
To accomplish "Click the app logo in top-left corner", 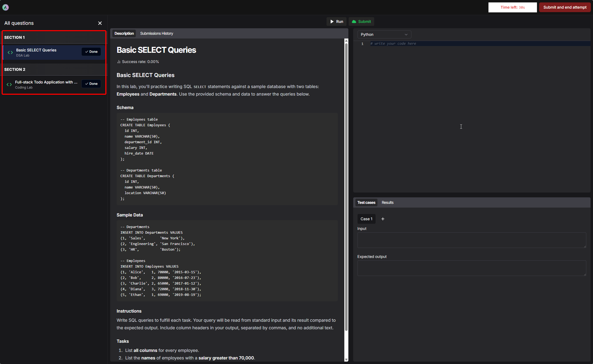I will (x=5, y=7).
